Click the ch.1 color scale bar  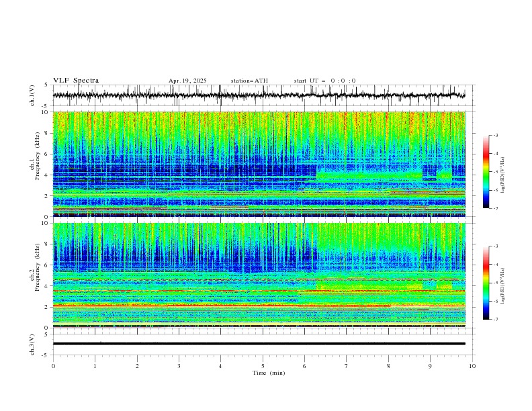point(486,172)
